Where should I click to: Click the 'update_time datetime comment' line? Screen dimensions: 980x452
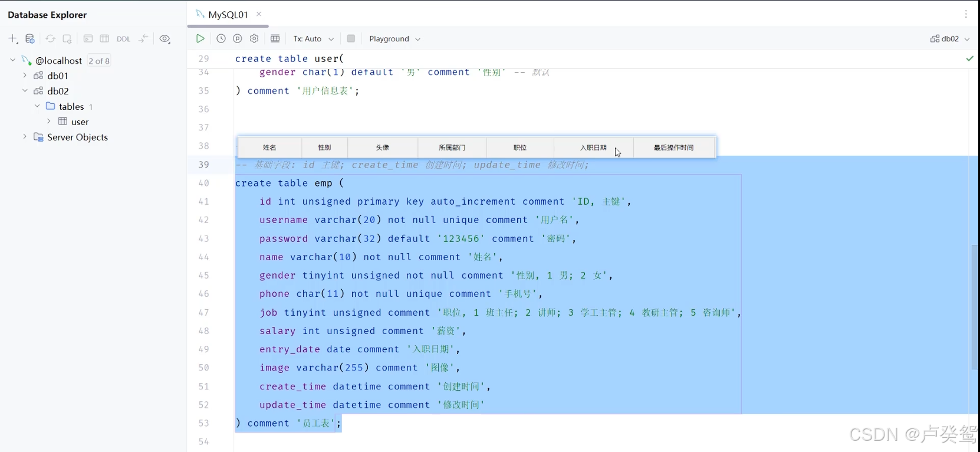(372, 405)
